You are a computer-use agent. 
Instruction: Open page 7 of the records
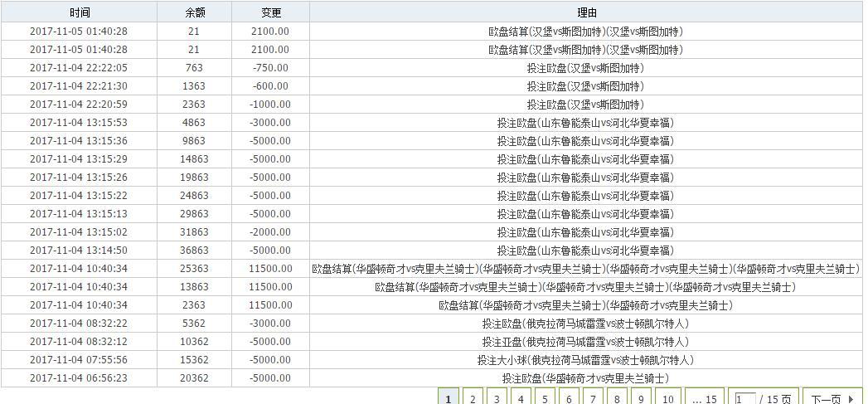click(593, 398)
